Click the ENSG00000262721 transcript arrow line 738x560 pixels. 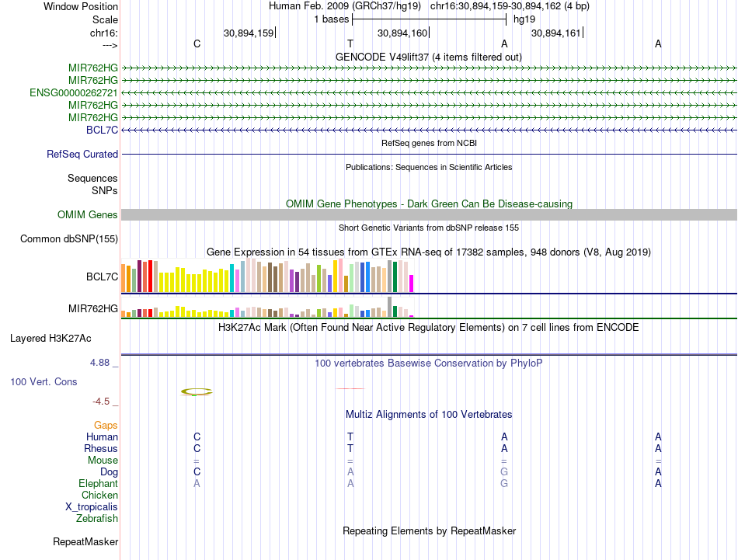[x=429, y=92]
